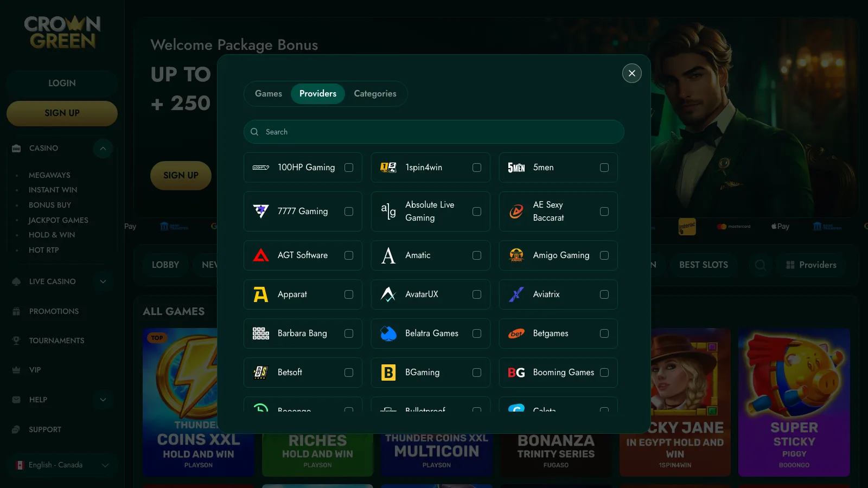Tick the Amatic checkbox
Screen dimensions: 868x488
click(x=477, y=255)
